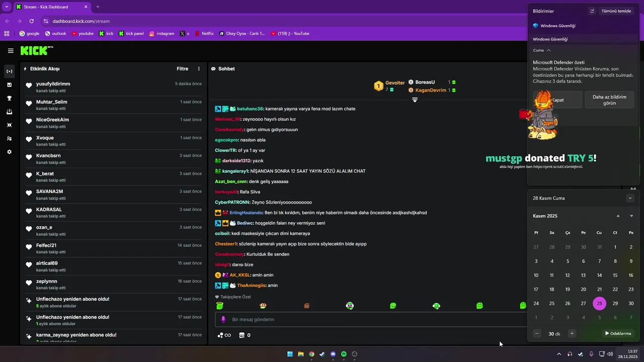Collapse the chat leaderboard arrow
Screen dimensions: 644x362
415,100
